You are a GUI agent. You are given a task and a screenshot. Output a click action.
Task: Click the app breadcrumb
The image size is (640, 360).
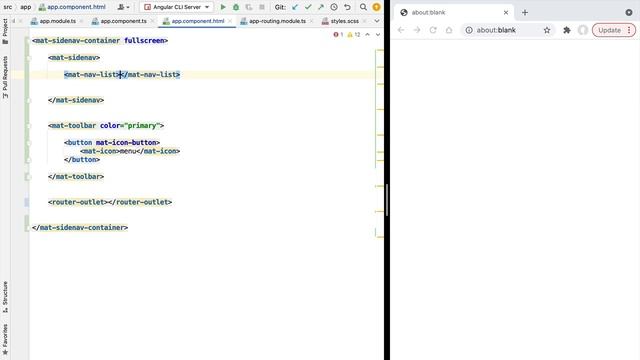[x=26, y=7]
